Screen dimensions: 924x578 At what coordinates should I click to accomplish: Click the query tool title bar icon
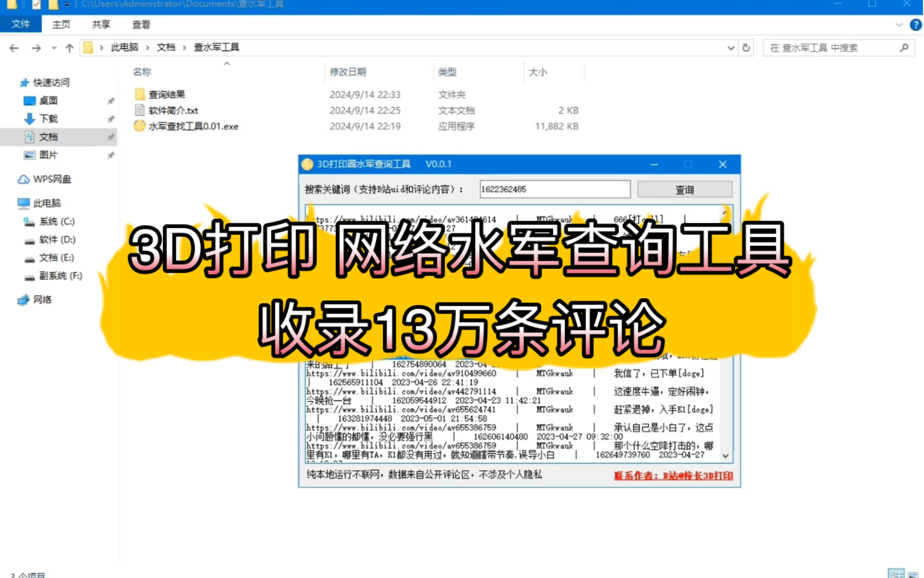[307, 164]
